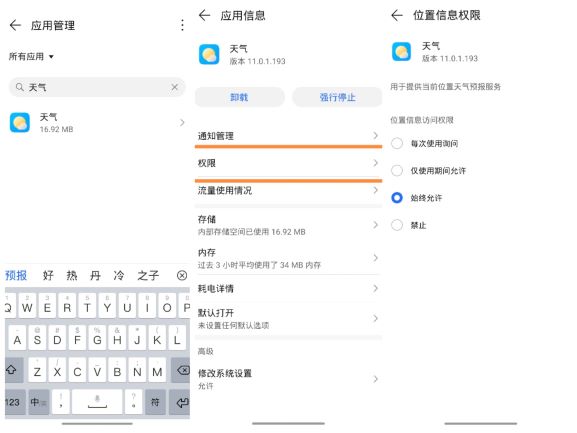Open 权限 permissions row
The height and width of the screenshot is (433, 577).
pos(288,163)
